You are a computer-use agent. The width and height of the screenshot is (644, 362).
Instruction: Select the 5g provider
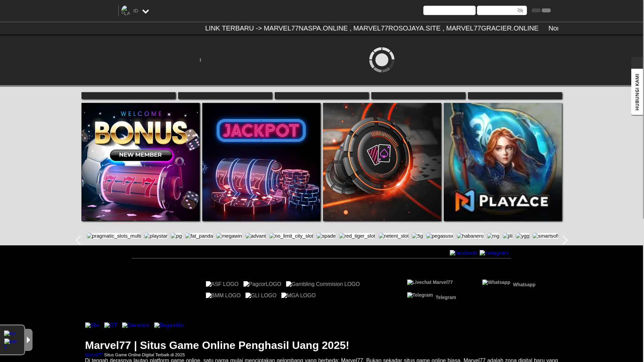[418, 236]
